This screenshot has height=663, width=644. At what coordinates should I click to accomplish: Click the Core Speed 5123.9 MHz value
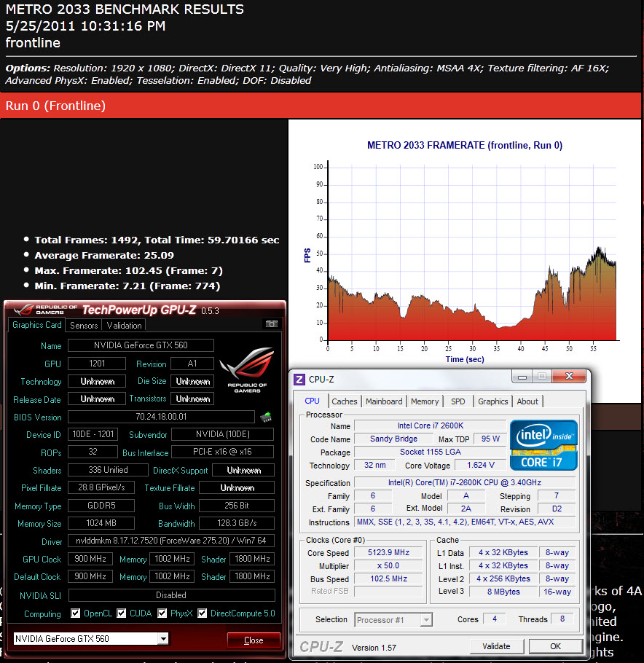click(388, 552)
